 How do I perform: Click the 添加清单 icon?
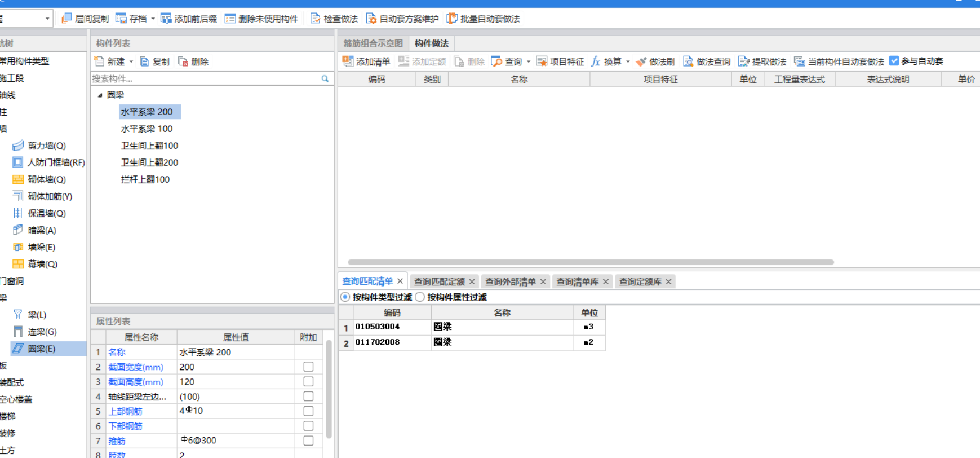[x=348, y=61]
